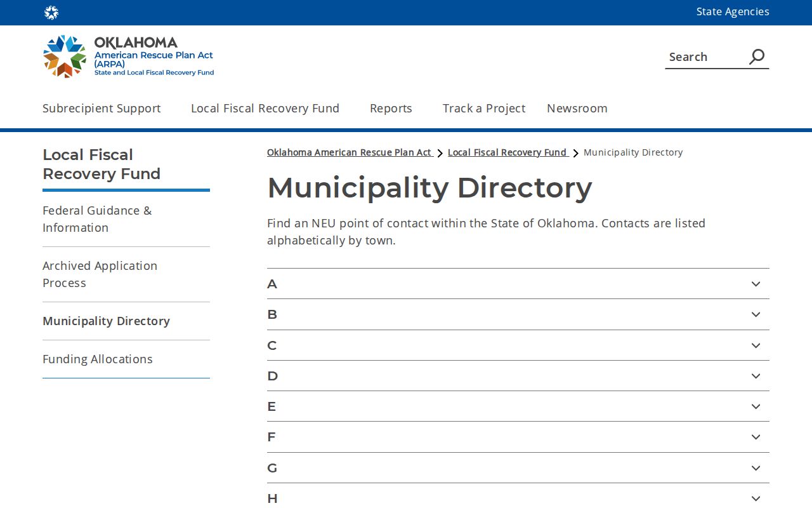812x508 pixels.
Task: Select Municipality Directory in the sidebar
Action: pos(106,321)
